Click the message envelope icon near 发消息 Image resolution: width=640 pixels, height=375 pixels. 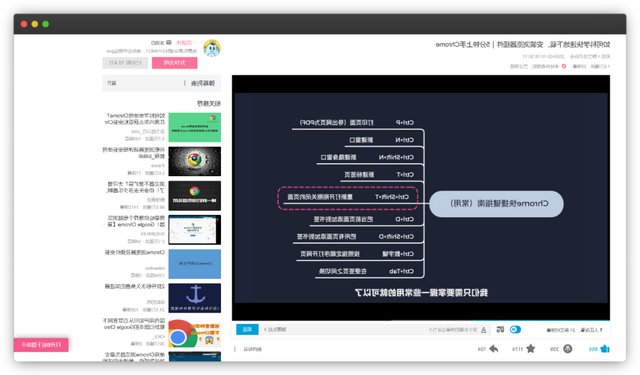coord(169,42)
